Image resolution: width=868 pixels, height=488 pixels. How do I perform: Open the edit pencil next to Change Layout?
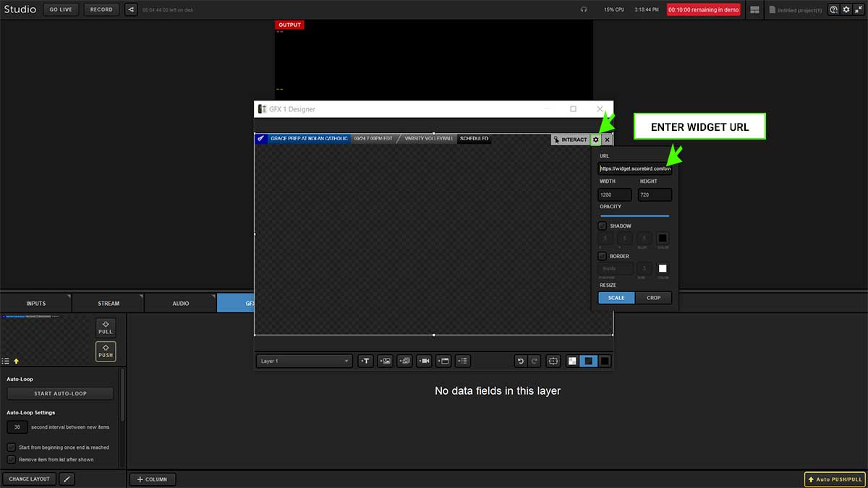[66, 479]
